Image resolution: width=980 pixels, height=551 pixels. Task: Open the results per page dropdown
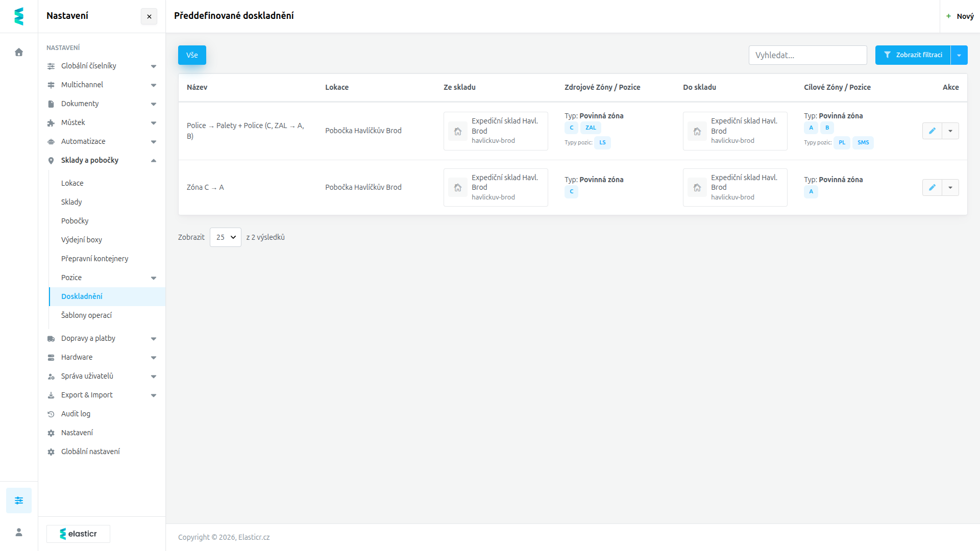(226, 237)
